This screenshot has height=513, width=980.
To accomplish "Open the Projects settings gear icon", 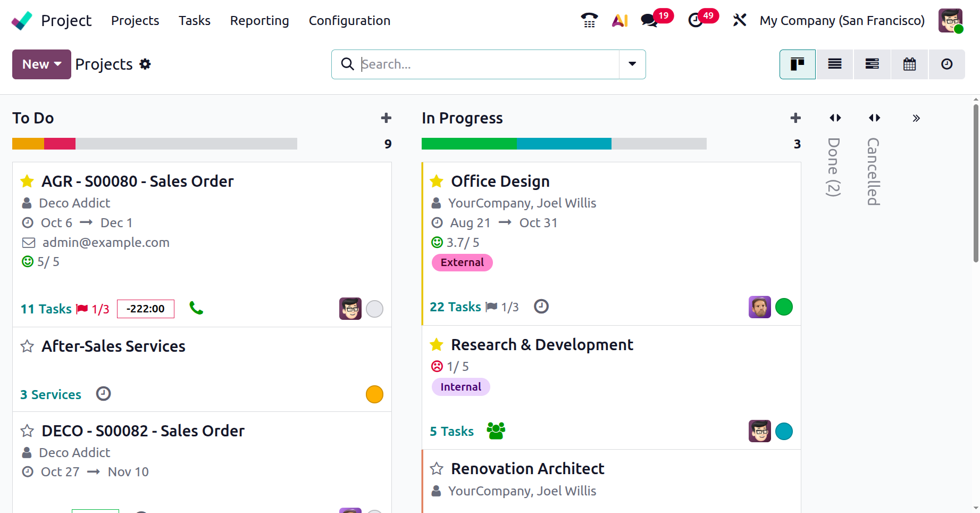I will click(145, 64).
